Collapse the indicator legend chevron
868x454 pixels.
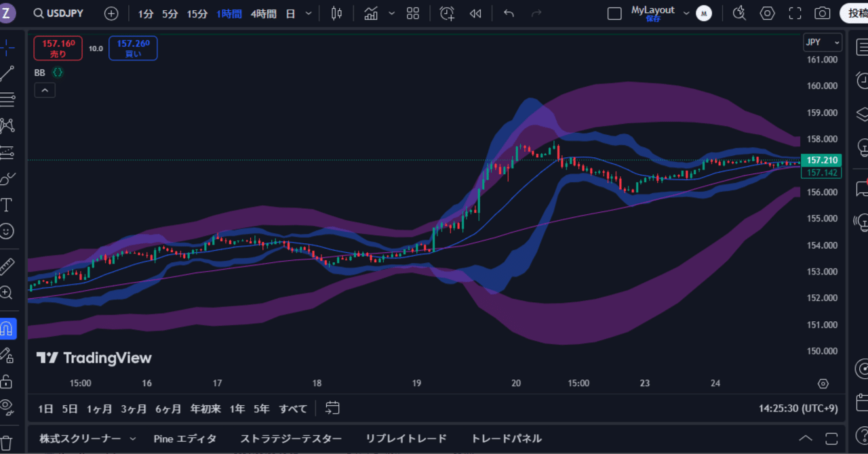tap(45, 90)
